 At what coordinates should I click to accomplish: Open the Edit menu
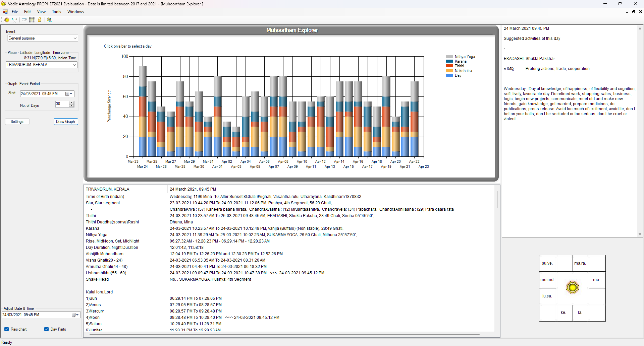coord(28,12)
